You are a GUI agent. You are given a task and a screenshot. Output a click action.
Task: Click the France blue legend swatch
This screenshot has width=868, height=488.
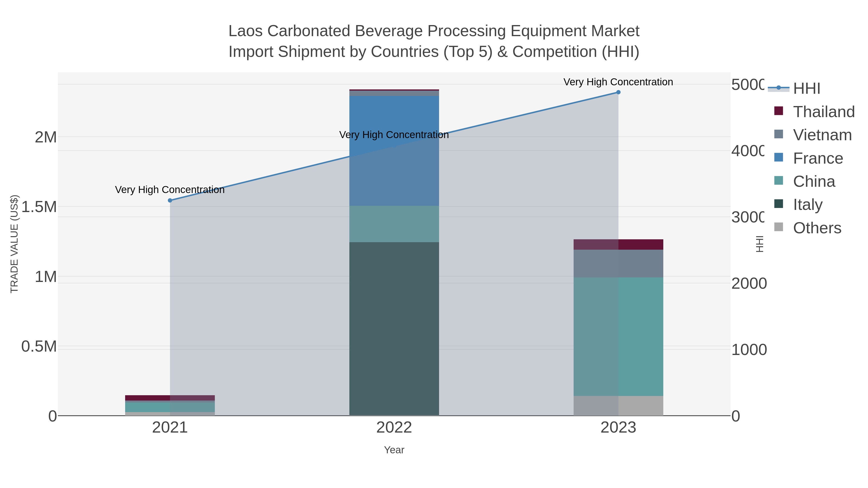pyautogui.click(x=779, y=157)
